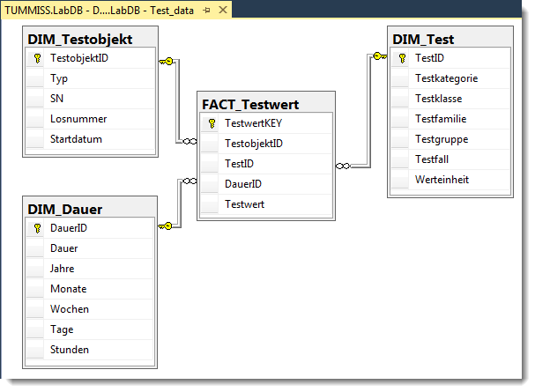Click primary key icon beside TestID in DIM_Test
The height and width of the screenshot is (392, 535).
(x=402, y=58)
